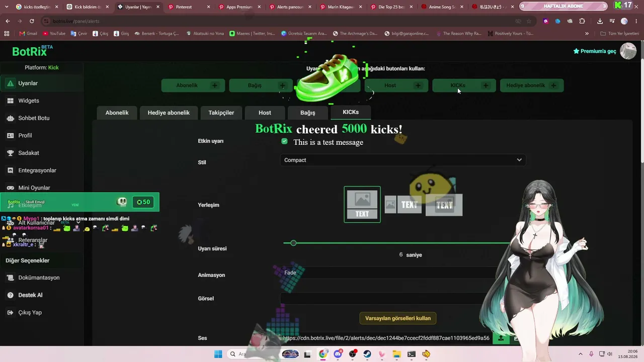Open the browser downloads icon
This screenshot has height=362, width=644.
600,21
